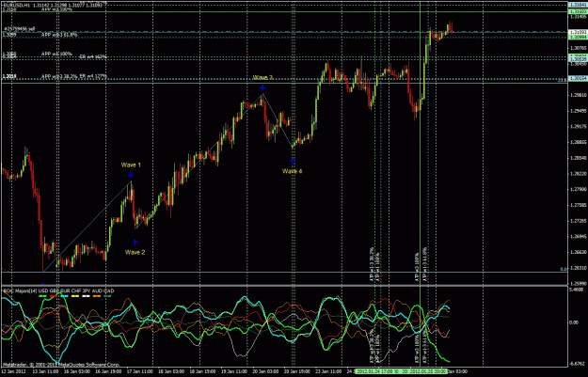Click the 1.26310 price scale value
Screen dimensions: 588x377
coord(579,268)
